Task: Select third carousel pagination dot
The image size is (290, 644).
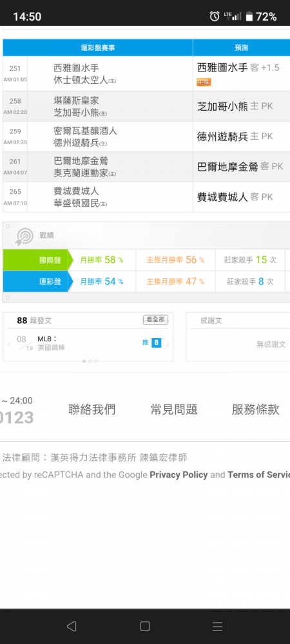Action: click(96, 361)
